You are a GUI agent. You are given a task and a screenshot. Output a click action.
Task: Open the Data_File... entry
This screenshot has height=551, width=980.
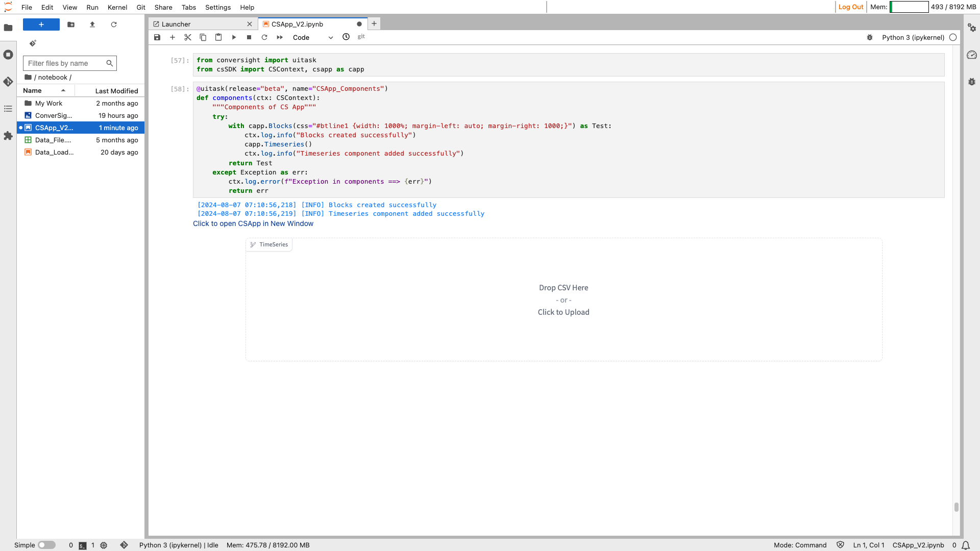pos(81,140)
